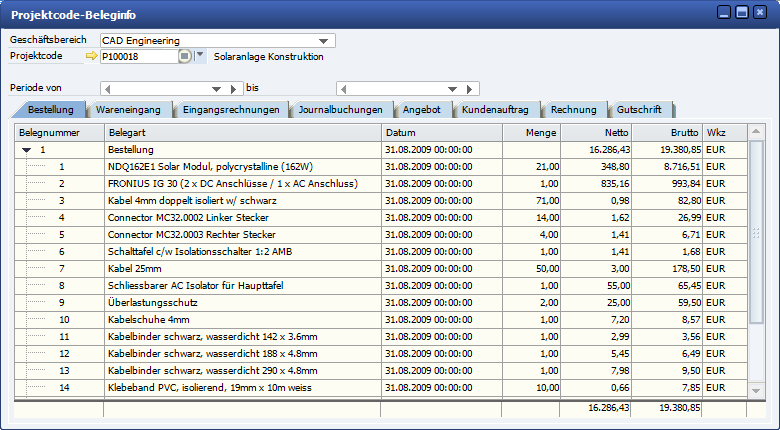Step the bis period selector to next
The width and height of the screenshot is (780, 430).
pos(469,89)
